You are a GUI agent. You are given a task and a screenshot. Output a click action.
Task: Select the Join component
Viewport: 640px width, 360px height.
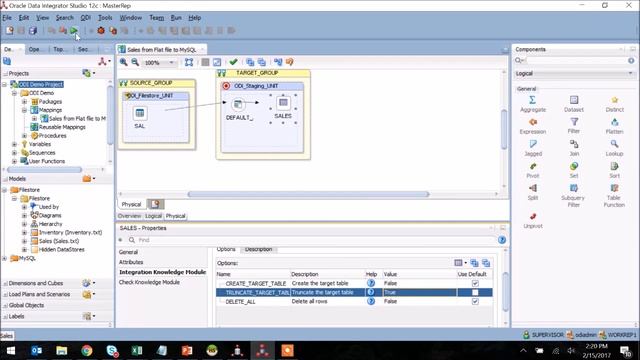point(574,148)
